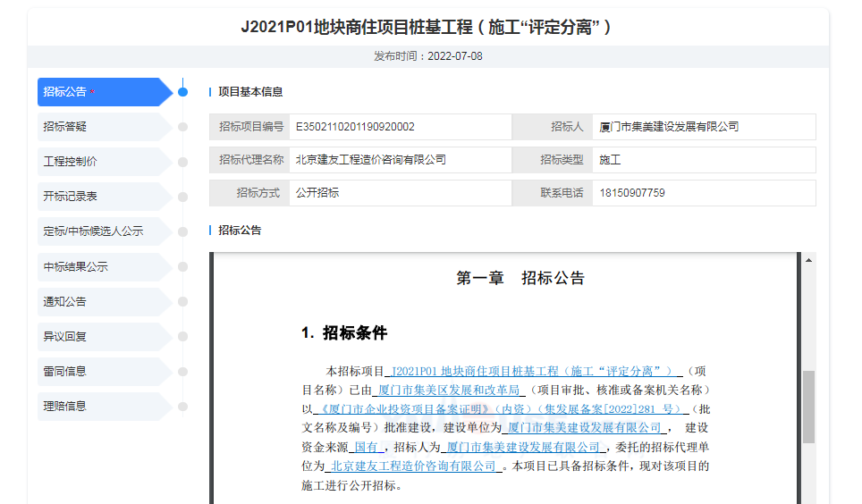Click the underlined 北京建友工程造价咨询有限公司 in document
Screen dimensions: 862x504
tap(412, 466)
